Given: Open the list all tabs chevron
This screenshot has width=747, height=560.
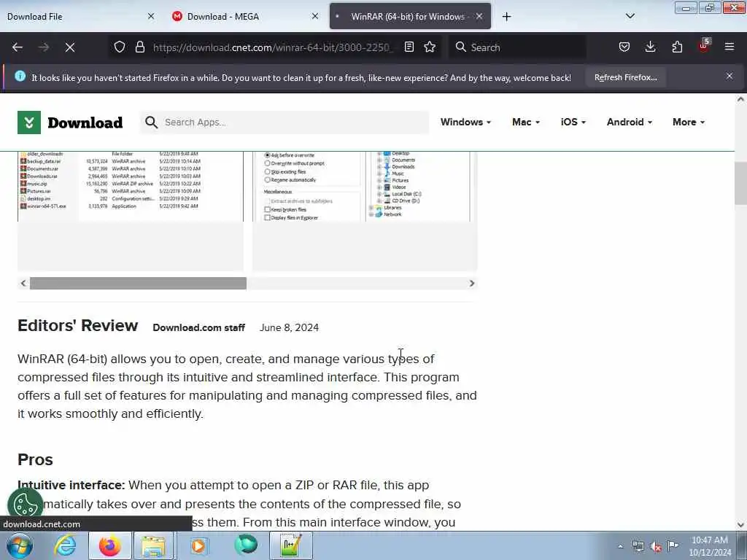Looking at the screenshot, I should point(630,16).
